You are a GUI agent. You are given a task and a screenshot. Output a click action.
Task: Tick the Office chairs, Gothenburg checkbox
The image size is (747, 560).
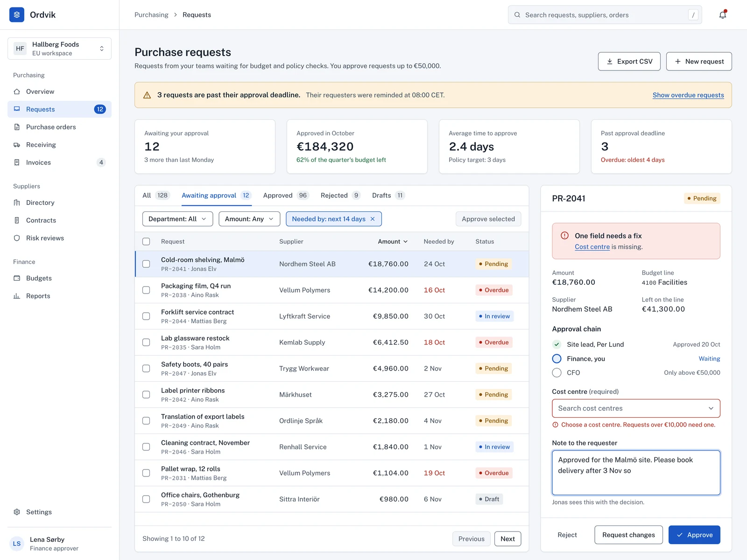(146, 499)
